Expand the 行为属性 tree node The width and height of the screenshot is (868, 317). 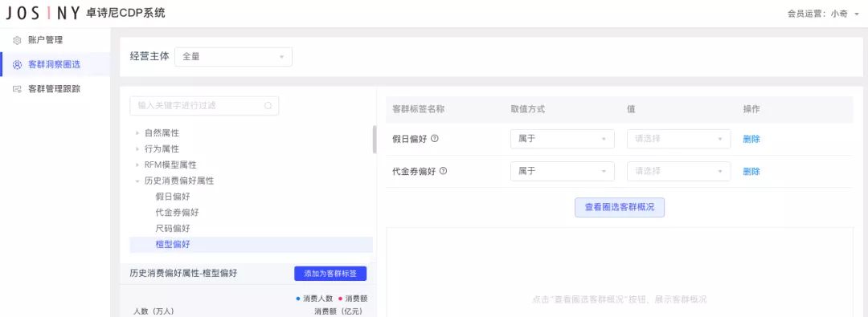(x=137, y=149)
